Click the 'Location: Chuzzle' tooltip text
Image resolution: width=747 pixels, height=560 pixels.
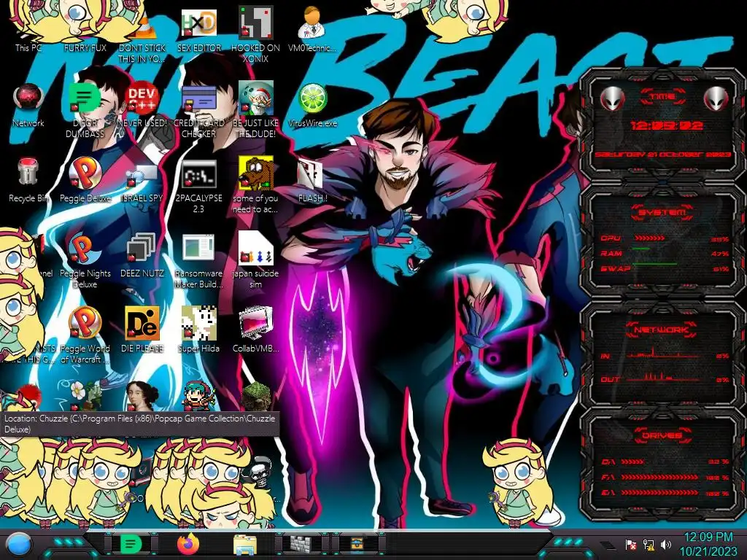pyautogui.click(x=140, y=424)
